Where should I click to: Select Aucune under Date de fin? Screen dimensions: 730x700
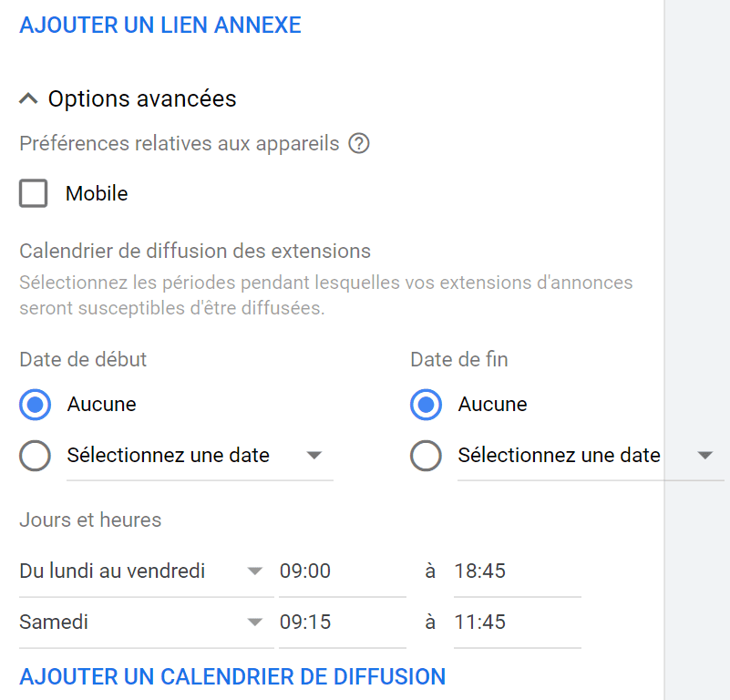click(x=426, y=405)
